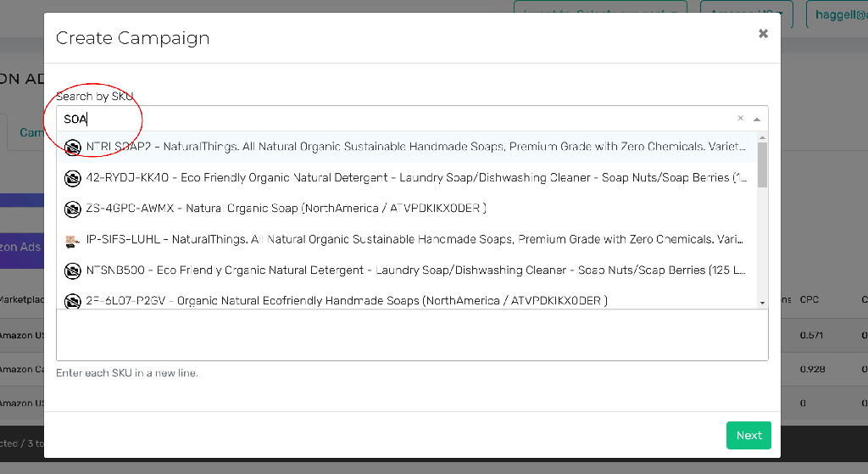
Task: Click the 0.928 CPC value in the background table
Action: coord(812,370)
